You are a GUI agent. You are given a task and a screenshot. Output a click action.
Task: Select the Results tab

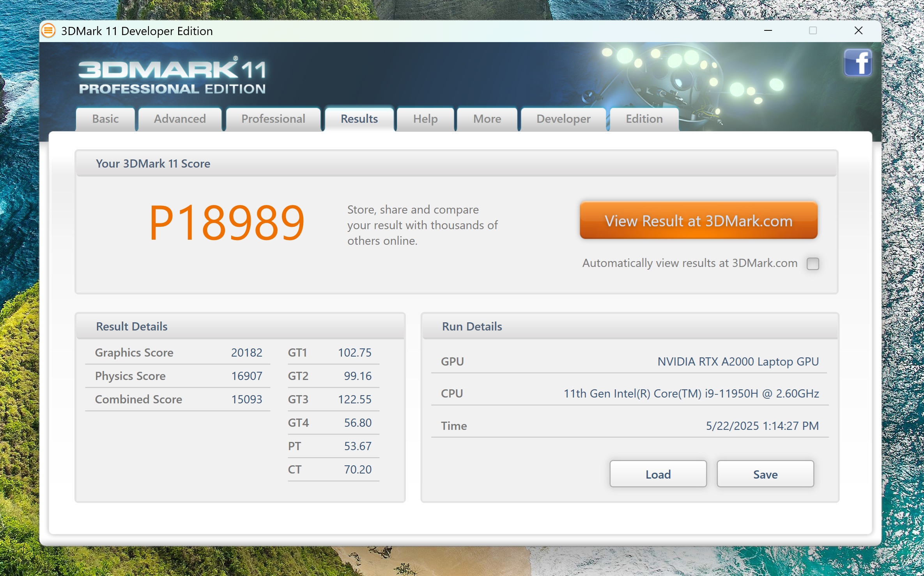pos(359,119)
